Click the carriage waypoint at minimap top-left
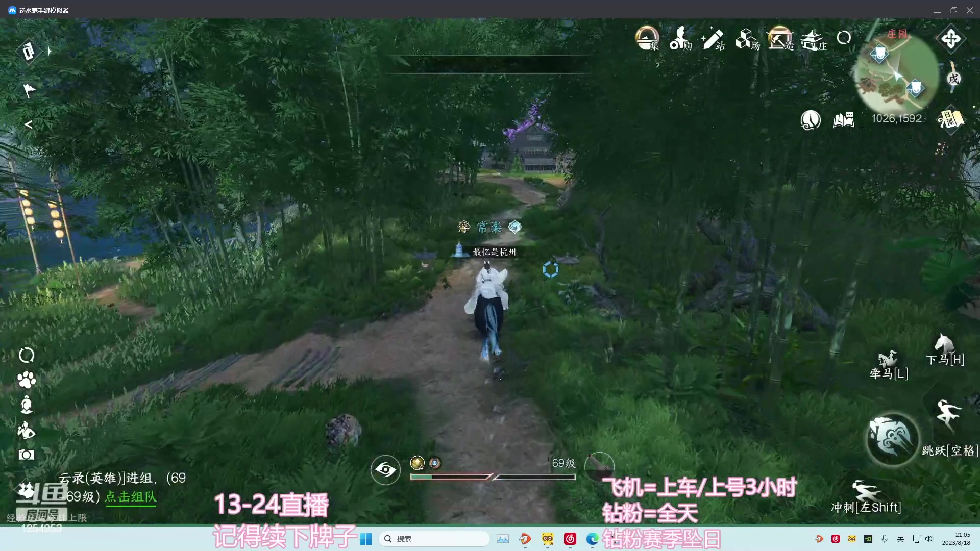This screenshot has width=980, height=551. (x=879, y=53)
